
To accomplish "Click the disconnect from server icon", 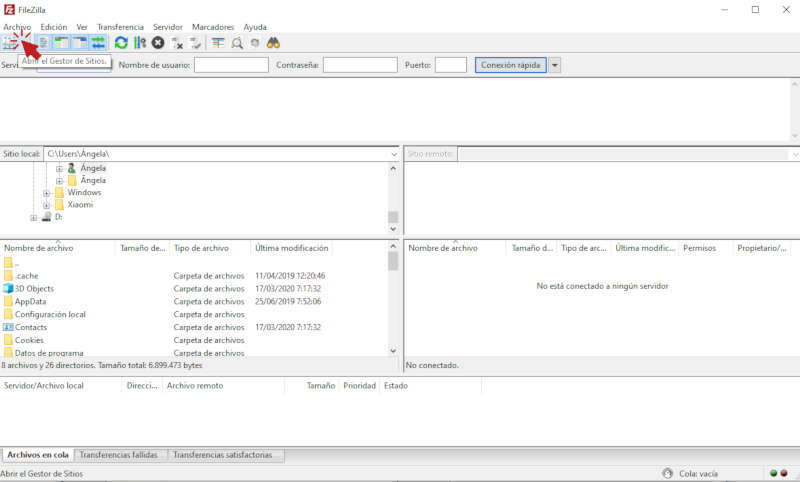I will coord(177,43).
